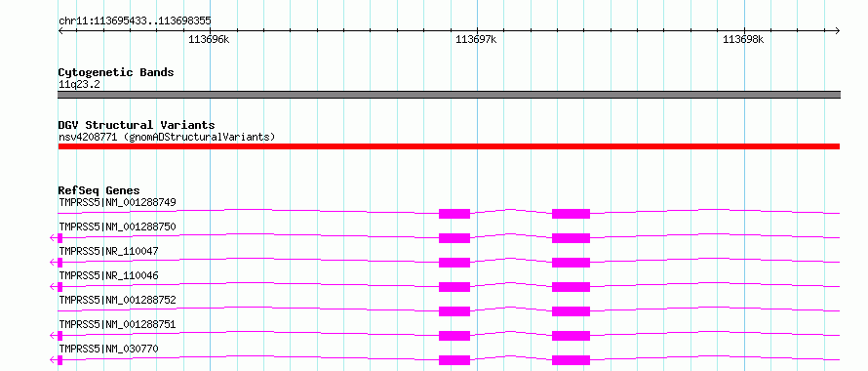Click the TMPRSS5|NM_001288751 transcript label

coord(117,325)
